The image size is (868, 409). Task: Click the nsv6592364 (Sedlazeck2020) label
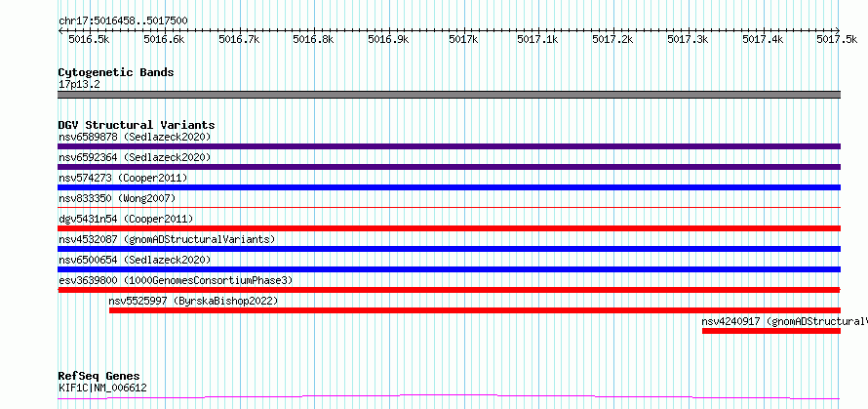tap(135, 157)
